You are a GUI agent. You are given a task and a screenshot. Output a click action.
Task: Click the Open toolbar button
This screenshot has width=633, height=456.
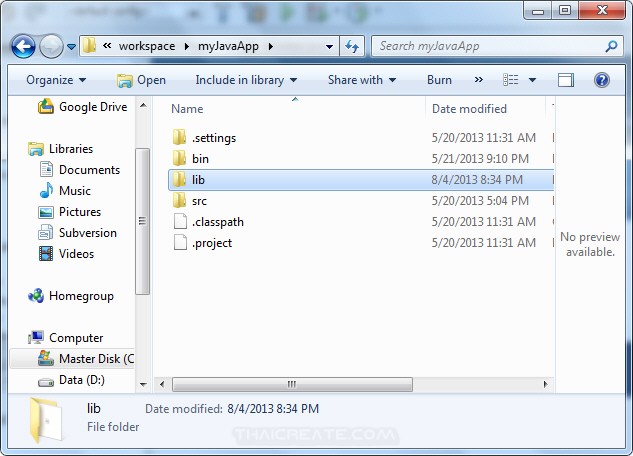[141, 80]
